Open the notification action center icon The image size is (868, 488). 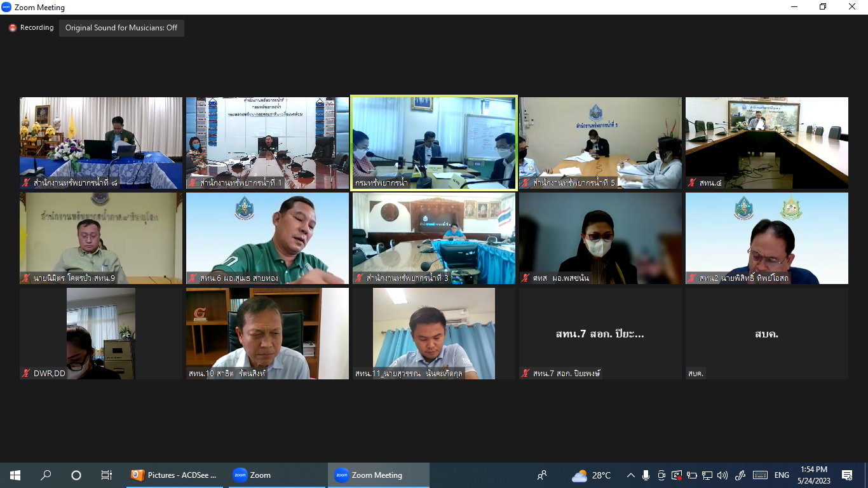coord(847,475)
